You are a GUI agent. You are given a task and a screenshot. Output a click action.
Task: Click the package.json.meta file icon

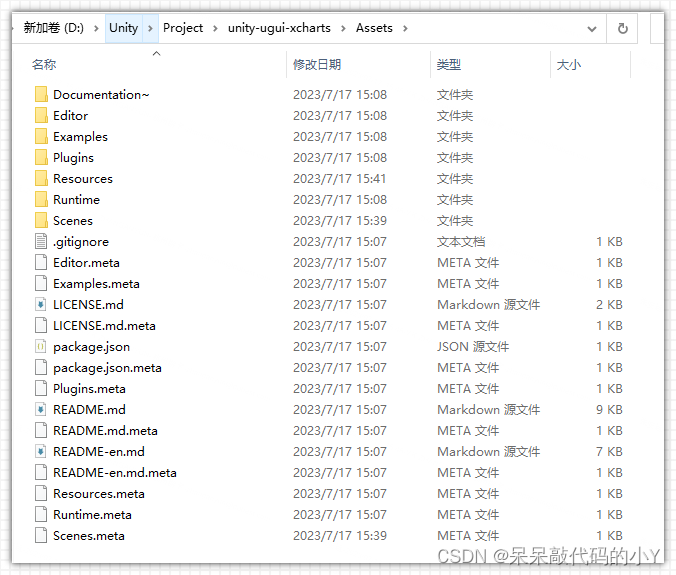tap(41, 368)
